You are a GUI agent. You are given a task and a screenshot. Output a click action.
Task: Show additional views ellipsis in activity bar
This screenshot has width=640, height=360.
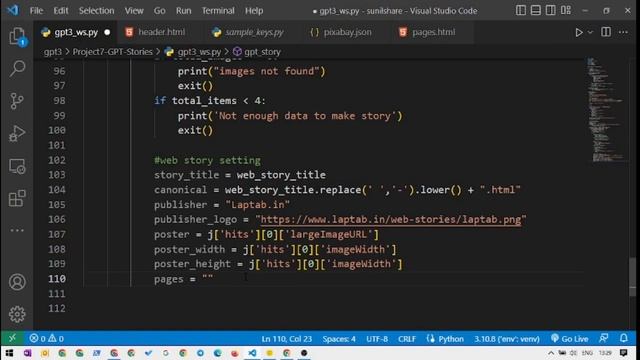coord(17,230)
